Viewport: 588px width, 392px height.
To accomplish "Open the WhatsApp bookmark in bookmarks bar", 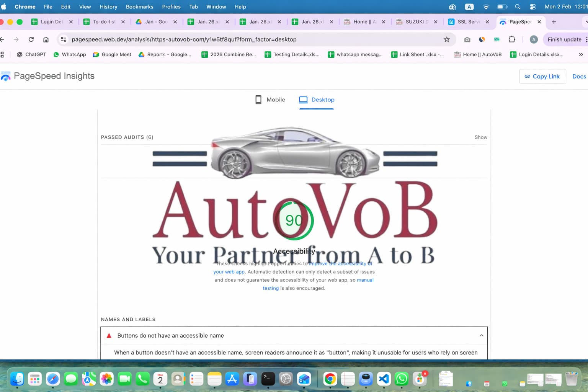I will [x=70, y=55].
